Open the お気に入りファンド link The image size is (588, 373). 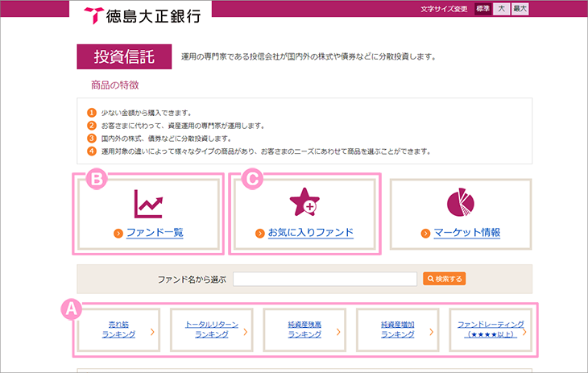click(x=310, y=233)
